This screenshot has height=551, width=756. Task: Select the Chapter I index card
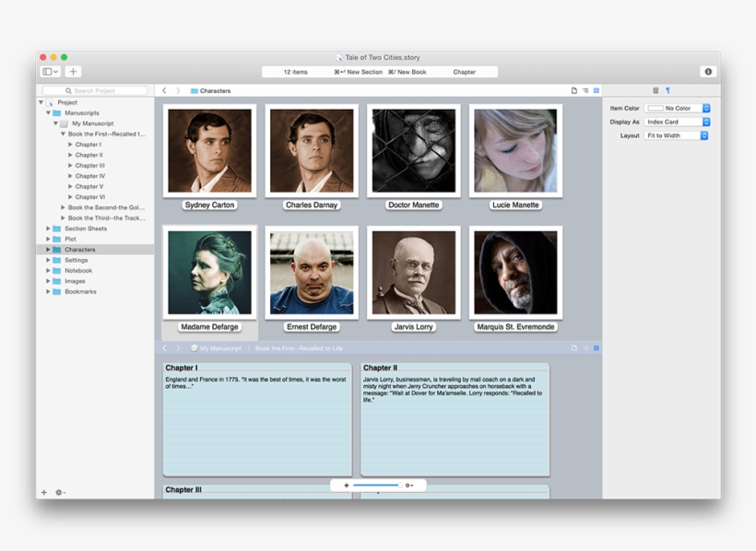point(257,419)
